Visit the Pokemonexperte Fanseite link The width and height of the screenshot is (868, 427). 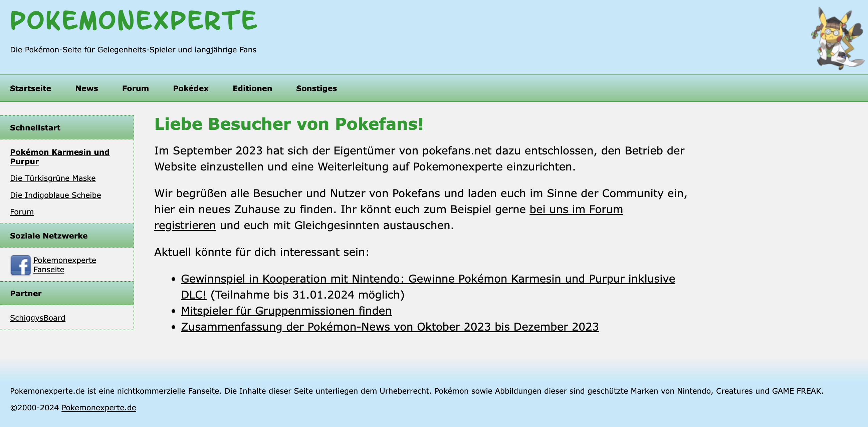coord(65,265)
